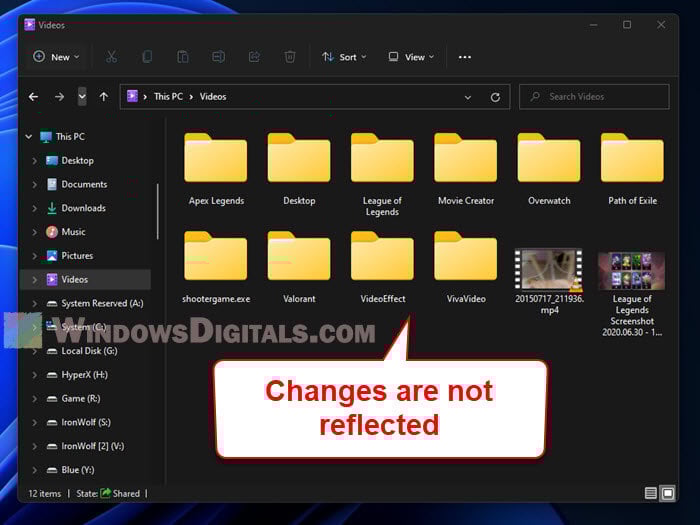Open the View layout dropdown
This screenshot has height=525, width=700.
coord(411,57)
